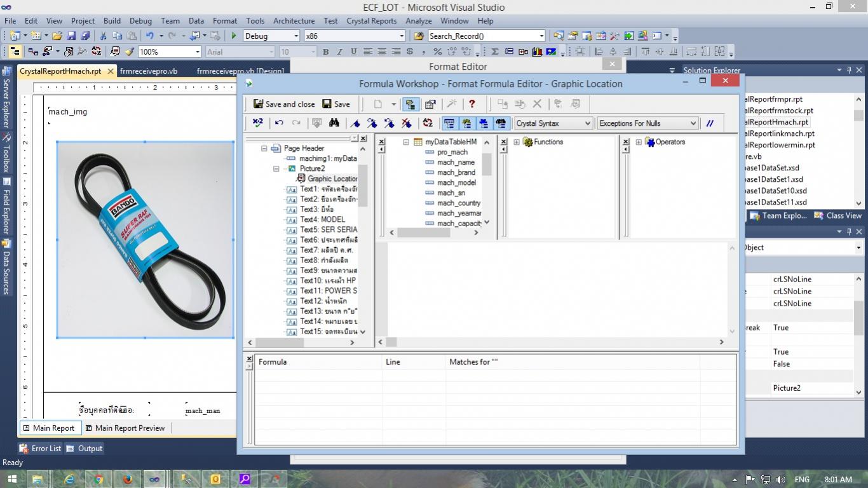Image resolution: width=868 pixels, height=488 pixels.
Task: Click the percent format icon
Action: click(x=437, y=52)
